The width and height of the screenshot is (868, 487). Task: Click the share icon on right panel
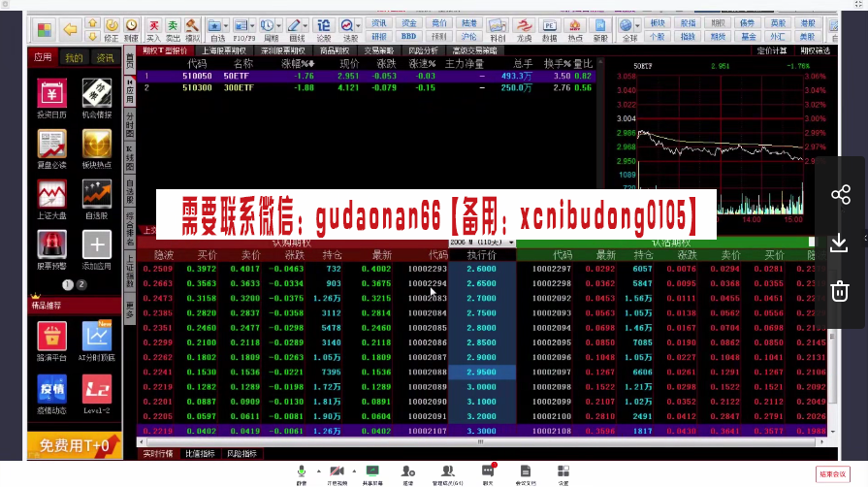[840, 195]
